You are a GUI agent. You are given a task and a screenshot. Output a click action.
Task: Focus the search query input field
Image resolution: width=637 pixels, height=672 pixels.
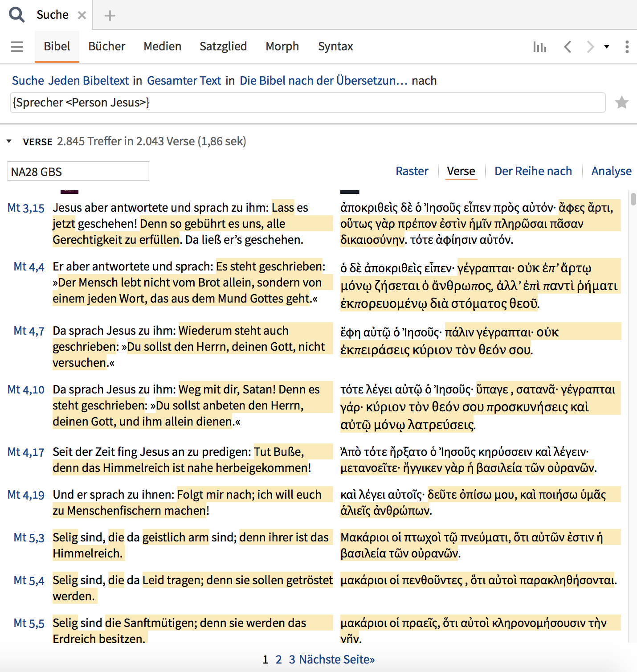pyautogui.click(x=307, y=102)
